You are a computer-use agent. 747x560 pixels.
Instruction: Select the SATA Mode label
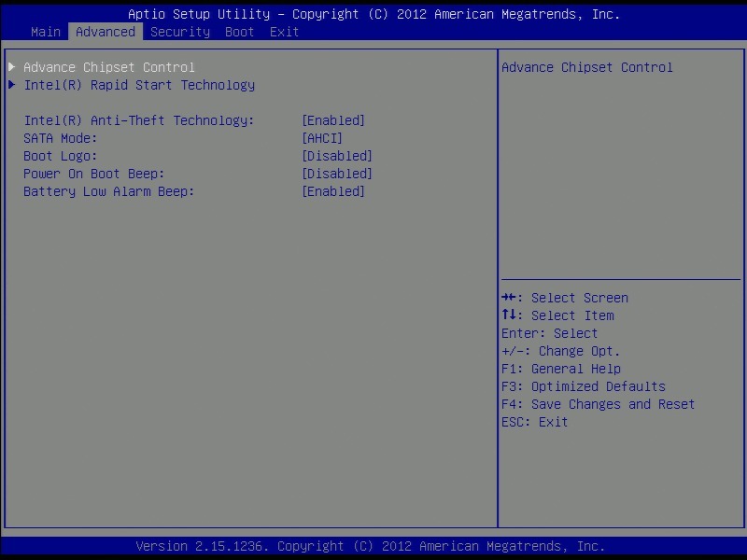[61, 138]
